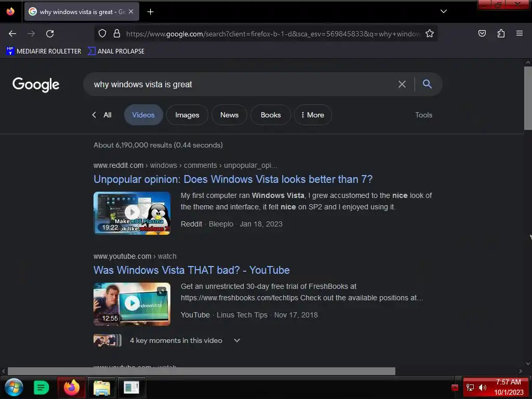Close the 'why windows vista is great' tab
Viewport: 532px width, 399px height.
[x=131, y=11]
